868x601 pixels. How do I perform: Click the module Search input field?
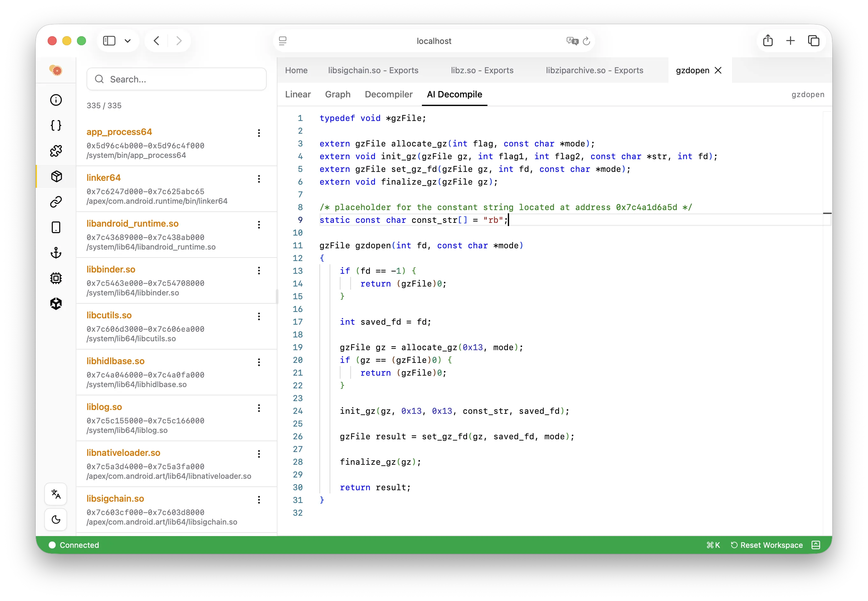point(176,79)
